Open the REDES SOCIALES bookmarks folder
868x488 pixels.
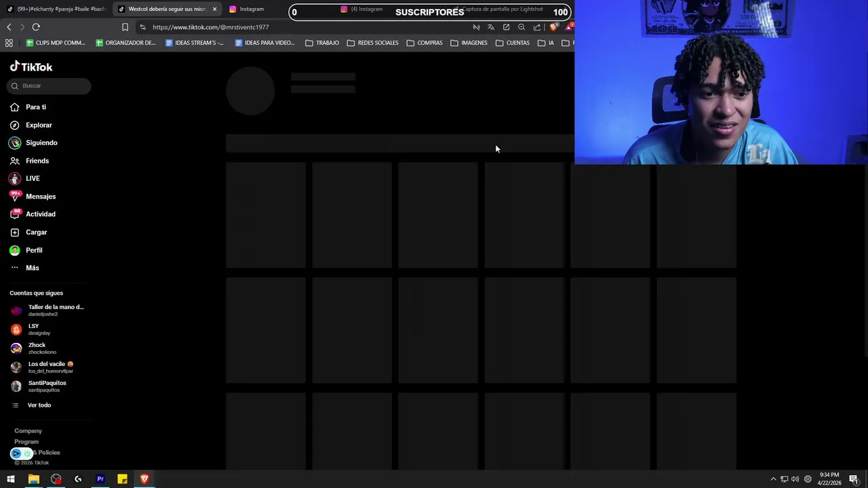[x=372, y=43]
